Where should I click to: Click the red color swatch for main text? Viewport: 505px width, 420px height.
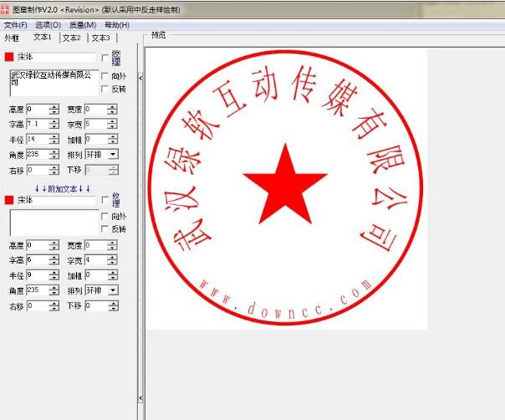(x=9, y=57)
